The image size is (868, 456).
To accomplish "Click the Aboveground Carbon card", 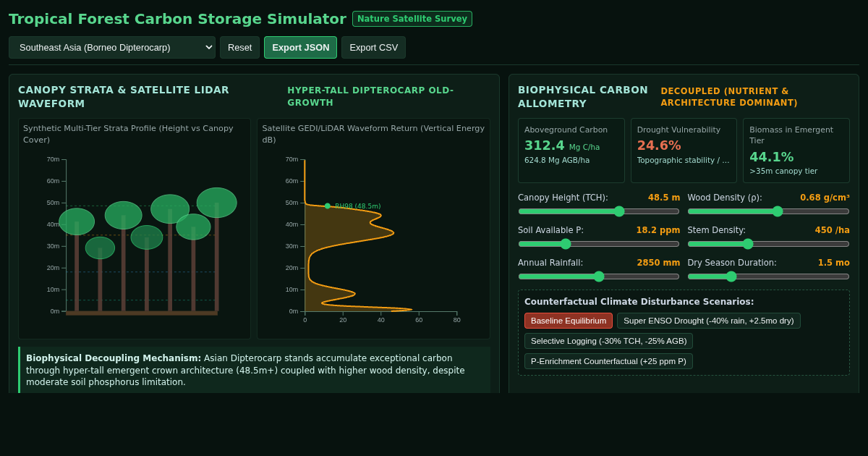I will pos(571,151).
